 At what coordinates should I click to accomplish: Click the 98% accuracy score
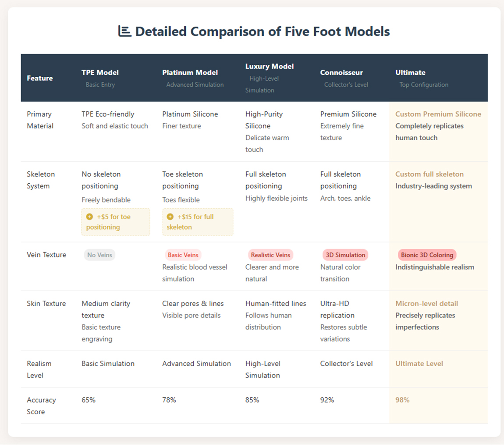[x=402, y=400]
